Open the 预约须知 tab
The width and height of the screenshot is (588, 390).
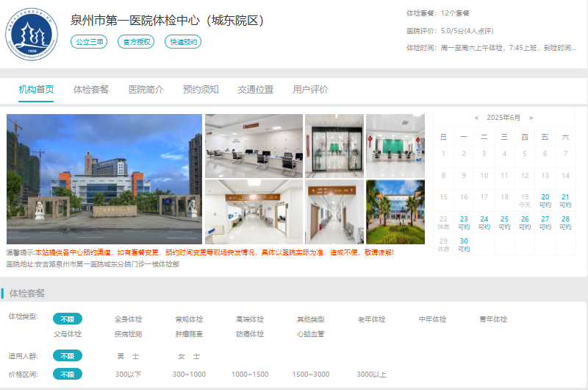tap(201, 90)
